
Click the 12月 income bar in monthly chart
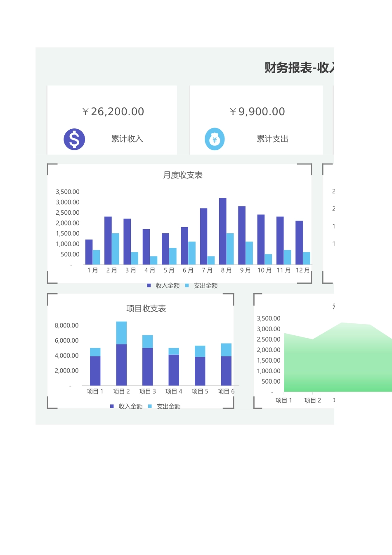point(299,243)
